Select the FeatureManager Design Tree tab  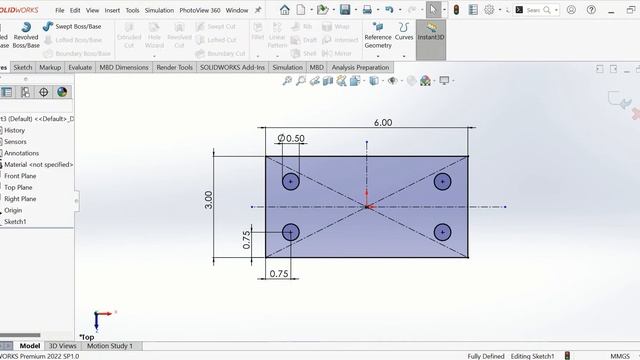[x=7, y=92]
